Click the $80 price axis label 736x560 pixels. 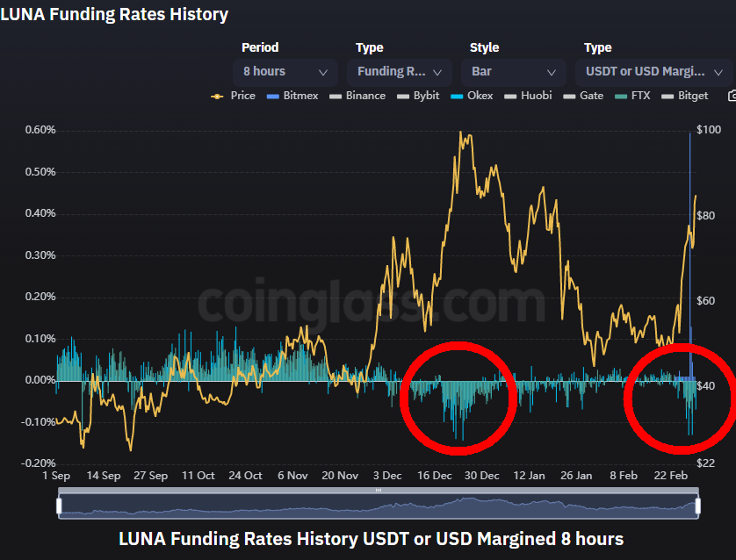[x=705, y=216]
